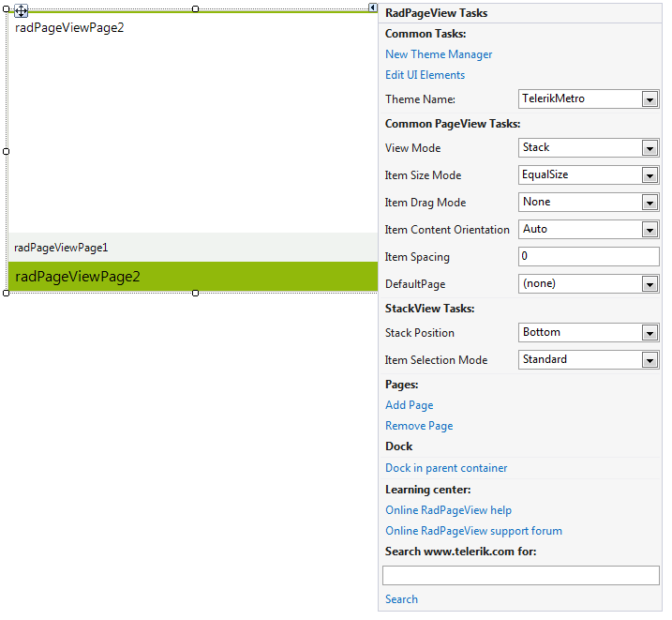
Task: Expand the Item Content Orientation dropdown arrow
Action: pos(650,230)
